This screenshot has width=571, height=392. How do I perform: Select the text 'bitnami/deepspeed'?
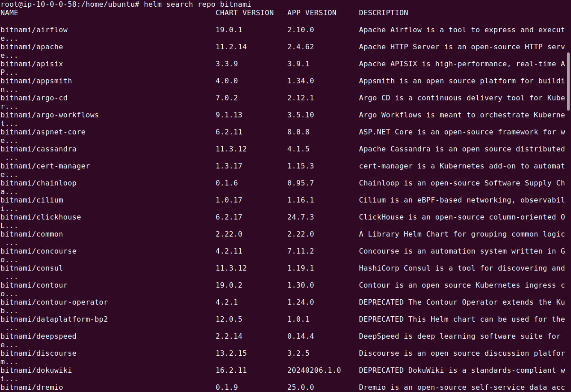39,336
